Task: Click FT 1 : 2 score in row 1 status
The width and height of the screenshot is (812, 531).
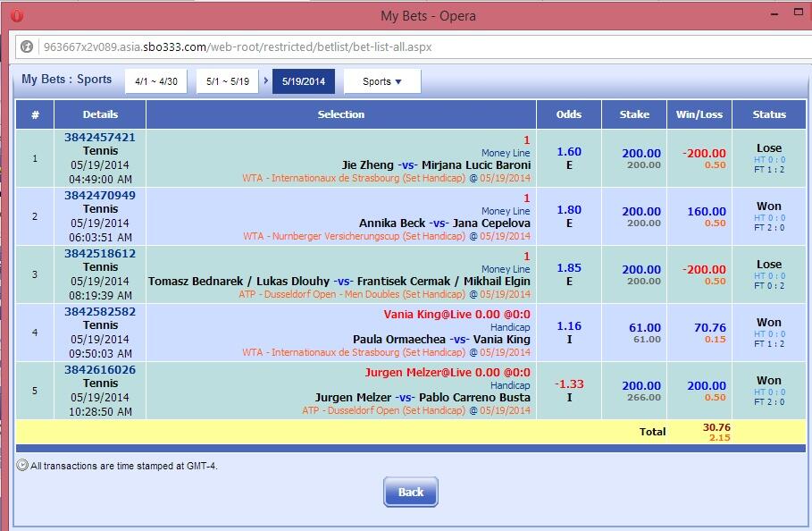Action: 769,170
